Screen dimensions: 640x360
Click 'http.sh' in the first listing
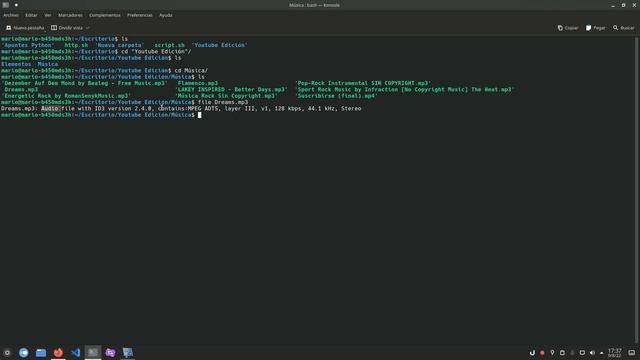pyautogui.click(x=76, y=45)
